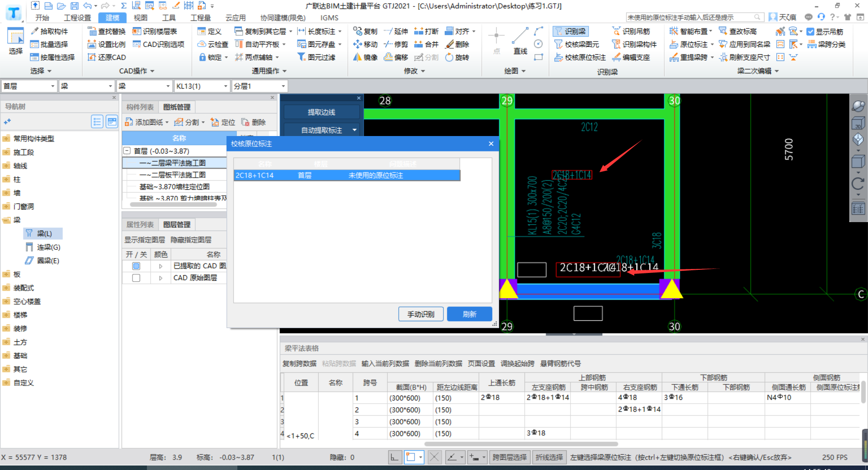This screenshot has width=868, height=470.
Task: Click 复制跨数据 in beam table
Action: [299, 363]
